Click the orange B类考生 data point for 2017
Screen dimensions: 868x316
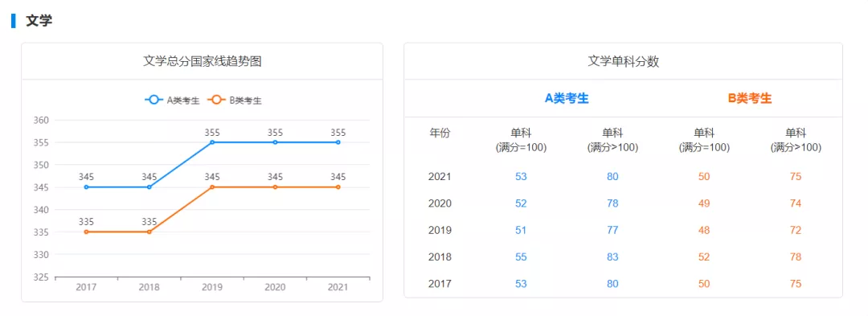86,232
